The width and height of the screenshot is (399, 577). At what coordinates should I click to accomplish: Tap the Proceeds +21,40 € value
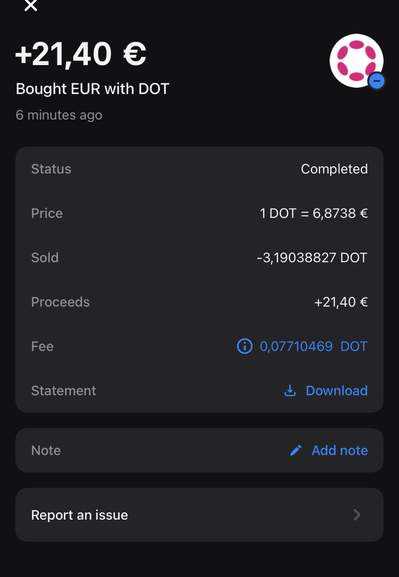[x=341, y=302]
